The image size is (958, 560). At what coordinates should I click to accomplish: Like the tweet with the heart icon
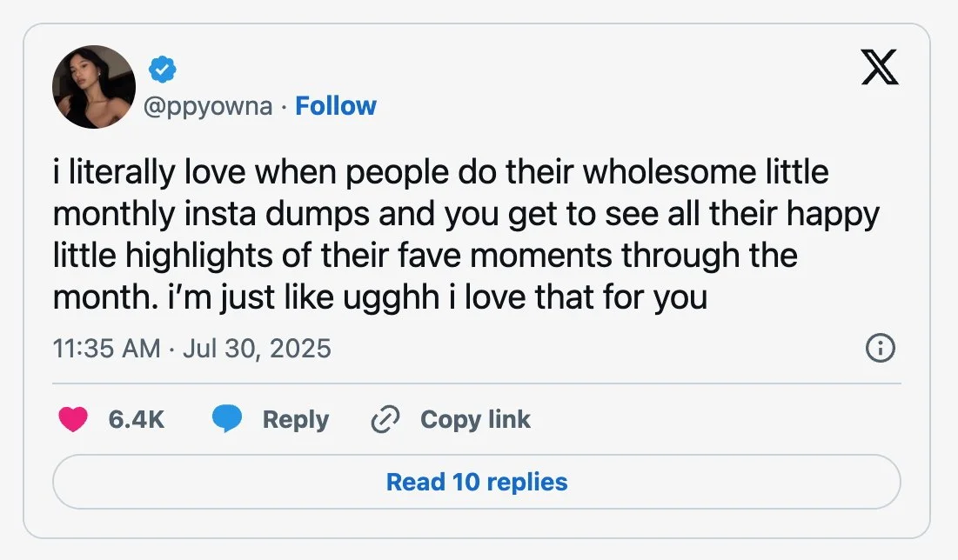click(x=73, y=420)
